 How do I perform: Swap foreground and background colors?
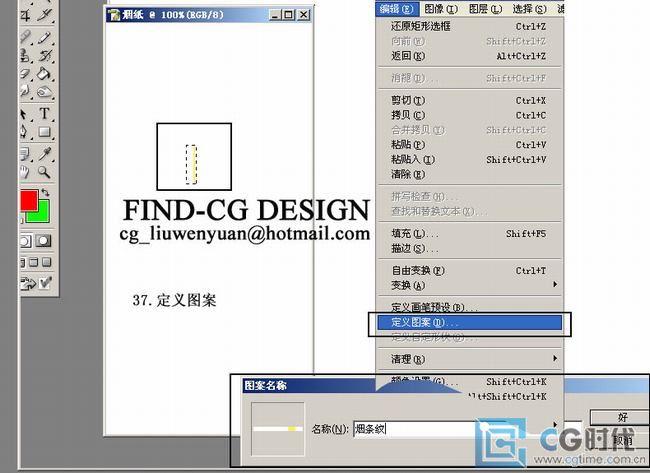click(x=45, y=192)
